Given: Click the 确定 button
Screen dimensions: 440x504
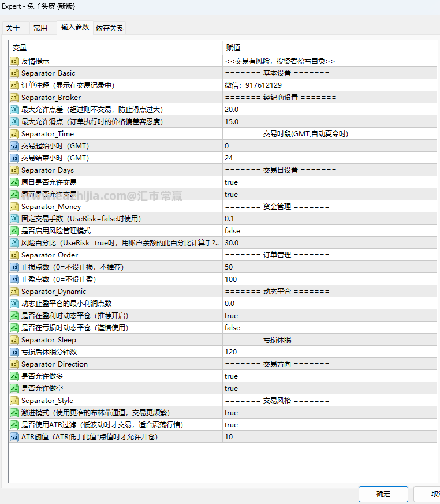Looking at the screenshot, I should click(x=383, y=494).
